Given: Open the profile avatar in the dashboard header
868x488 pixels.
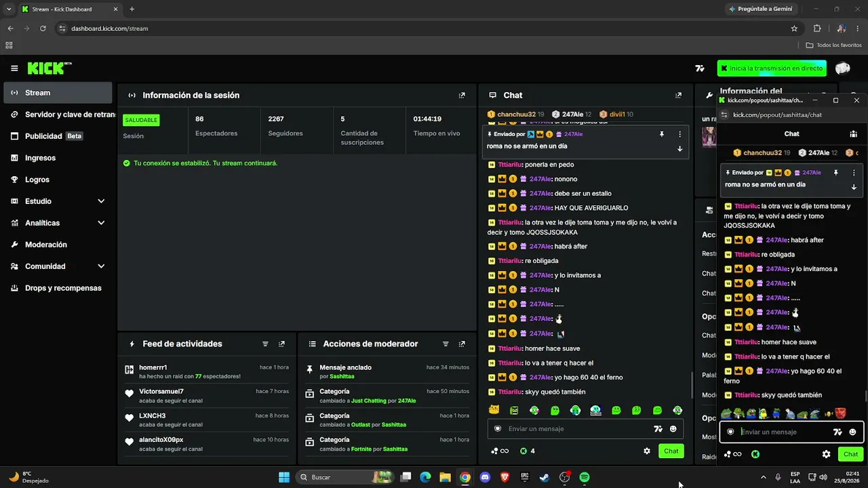Looking at the screenshot, I should pos(843,68).
